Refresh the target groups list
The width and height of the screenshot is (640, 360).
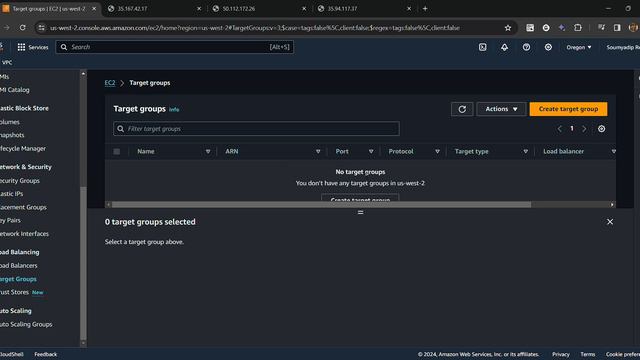click(462, 109)
